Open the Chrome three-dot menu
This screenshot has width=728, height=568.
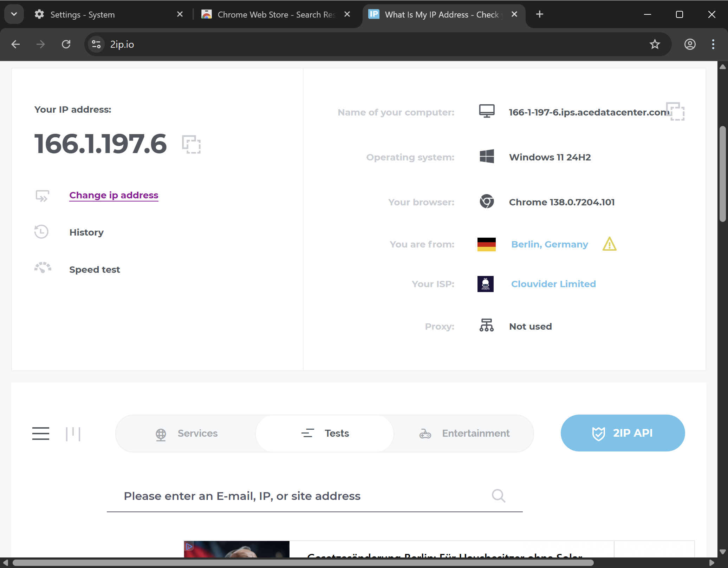pyautogui.click(x=713, y=44)
